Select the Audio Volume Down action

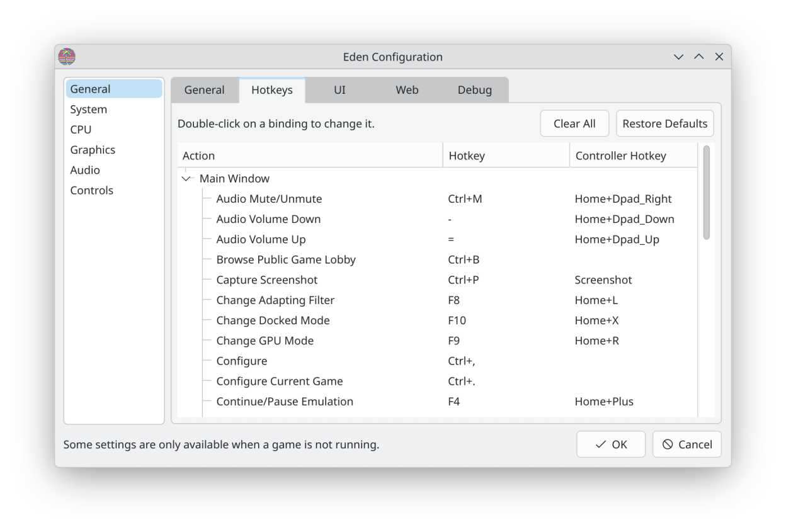[x=268, y=219]
